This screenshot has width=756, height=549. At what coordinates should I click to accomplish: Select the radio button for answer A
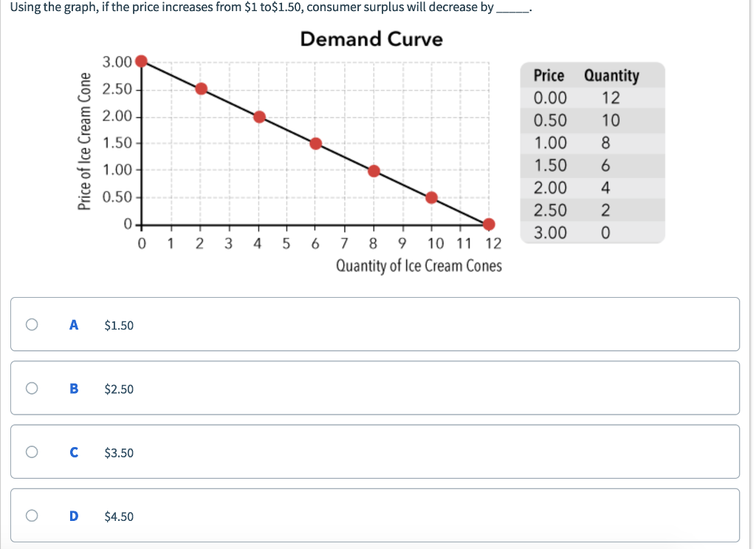coord(31,324)
